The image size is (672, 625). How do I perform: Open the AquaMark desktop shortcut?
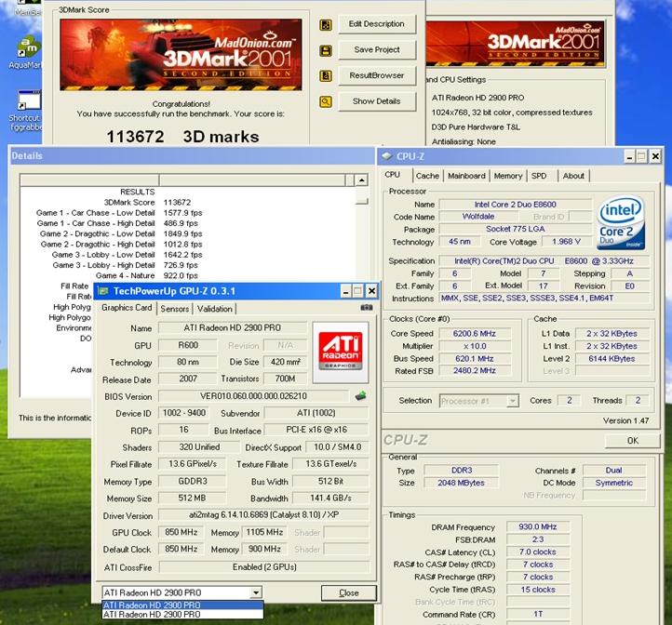point(27,54)
